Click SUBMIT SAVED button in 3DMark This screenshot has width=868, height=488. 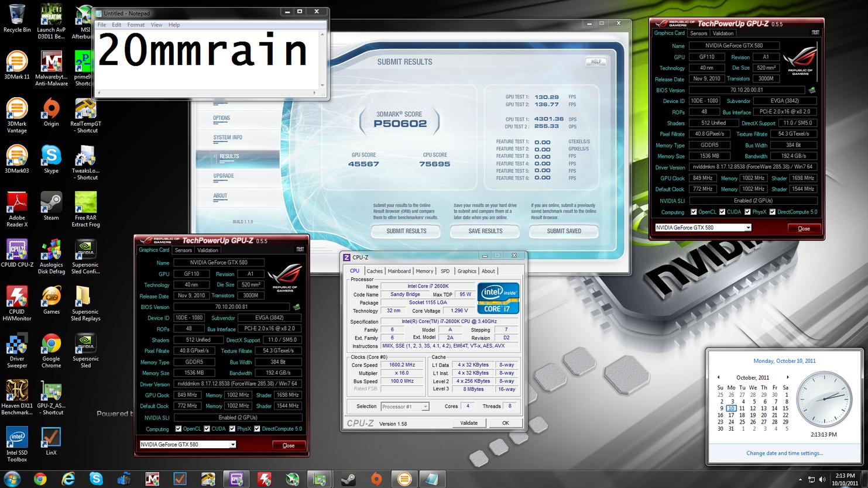564,231
